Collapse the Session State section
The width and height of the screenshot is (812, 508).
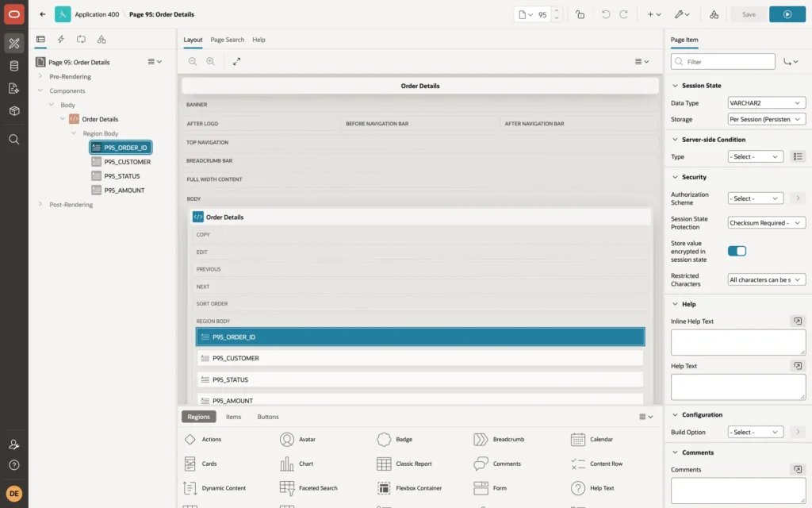(x=675, y=86)
